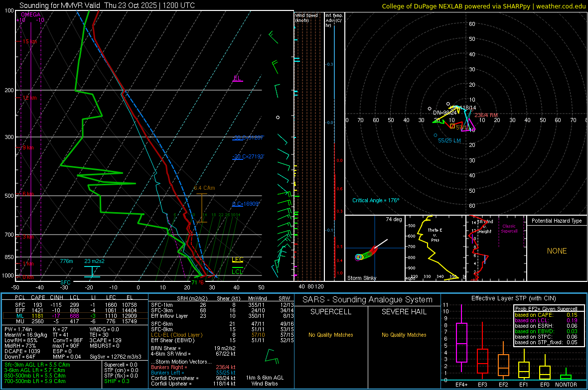Click the 'Effective Layer STP (with CIN)' title
588x390 pixels.
pyautogui.click(x=513, y=298)
